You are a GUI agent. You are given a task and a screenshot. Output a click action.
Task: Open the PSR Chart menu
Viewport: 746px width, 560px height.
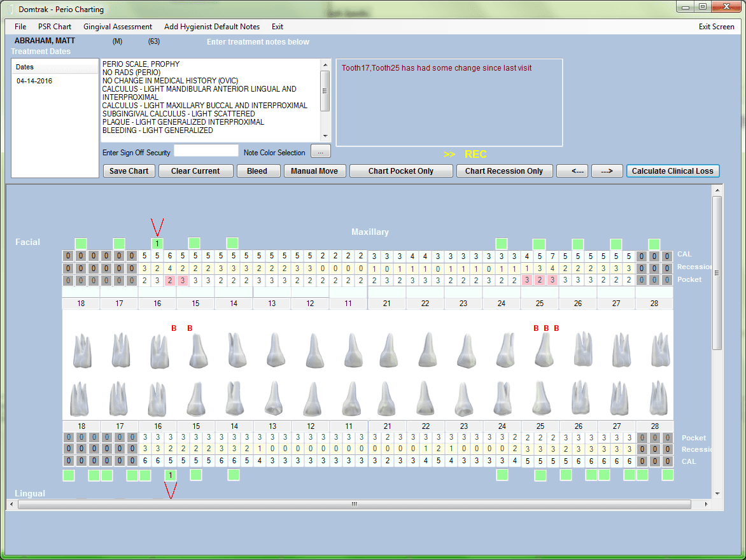[55, 27]
